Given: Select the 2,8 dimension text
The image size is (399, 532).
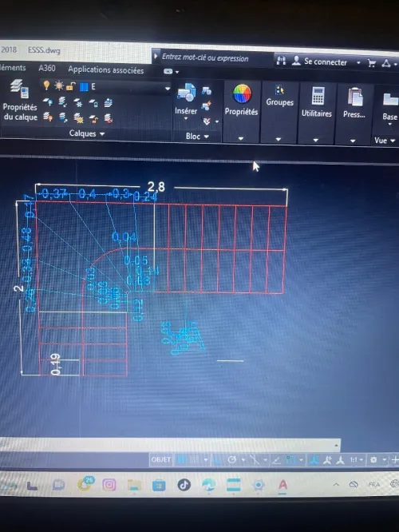Looking at the screenshot, I should pos(156,186).
